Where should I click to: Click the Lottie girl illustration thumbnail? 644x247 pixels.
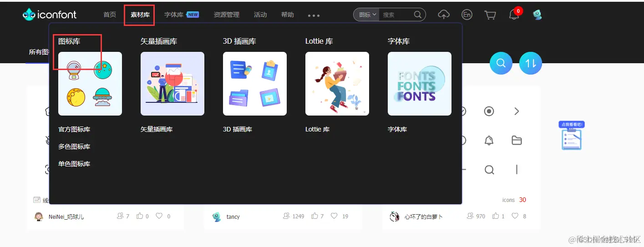coord(337,84)
